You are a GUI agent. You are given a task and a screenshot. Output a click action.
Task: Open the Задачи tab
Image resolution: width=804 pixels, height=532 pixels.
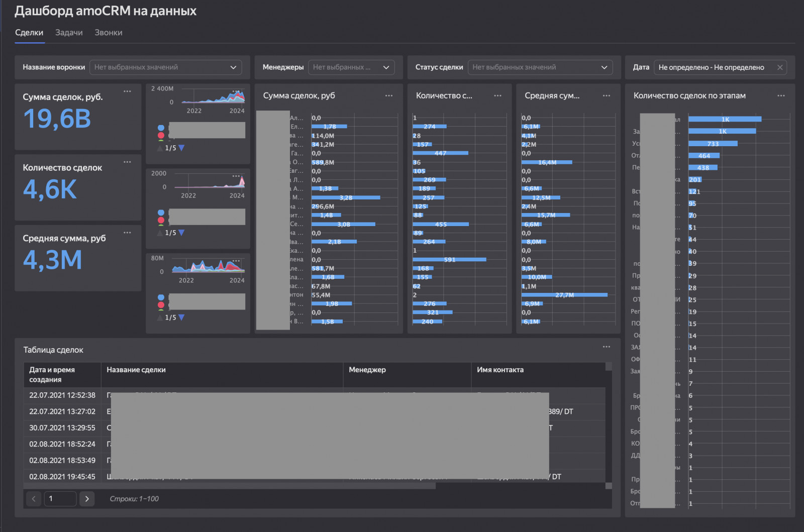[x=69, y=33]
